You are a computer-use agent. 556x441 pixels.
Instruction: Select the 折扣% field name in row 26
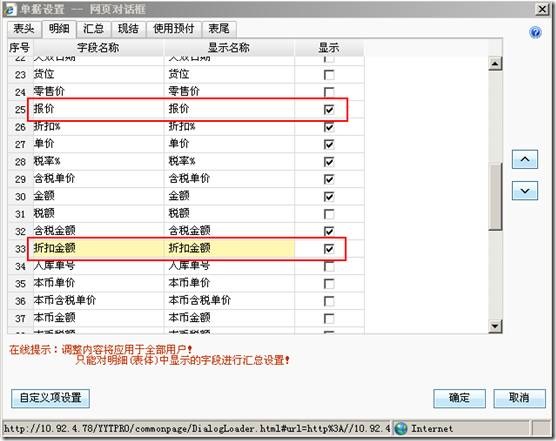[98, 127]
